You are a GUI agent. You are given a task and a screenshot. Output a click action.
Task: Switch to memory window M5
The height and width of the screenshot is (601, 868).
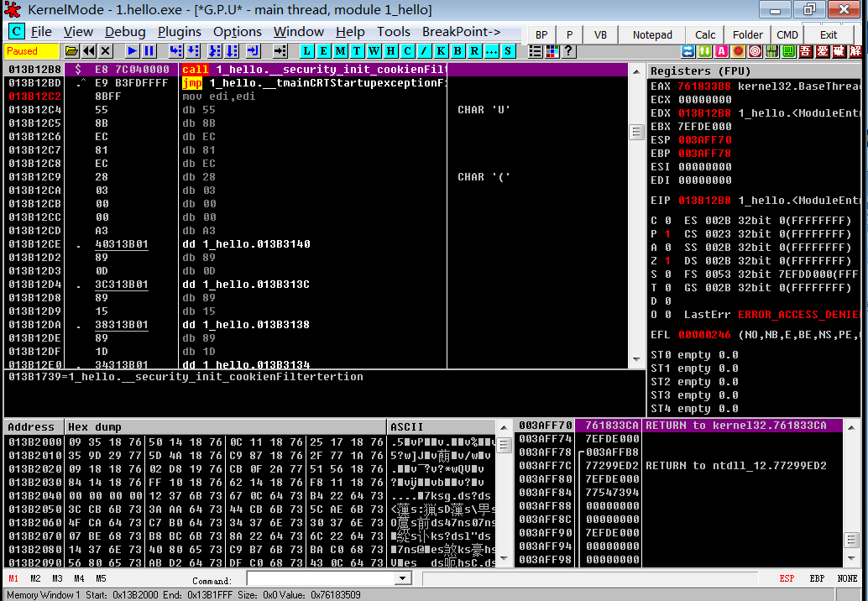click(x=101, y=578)
